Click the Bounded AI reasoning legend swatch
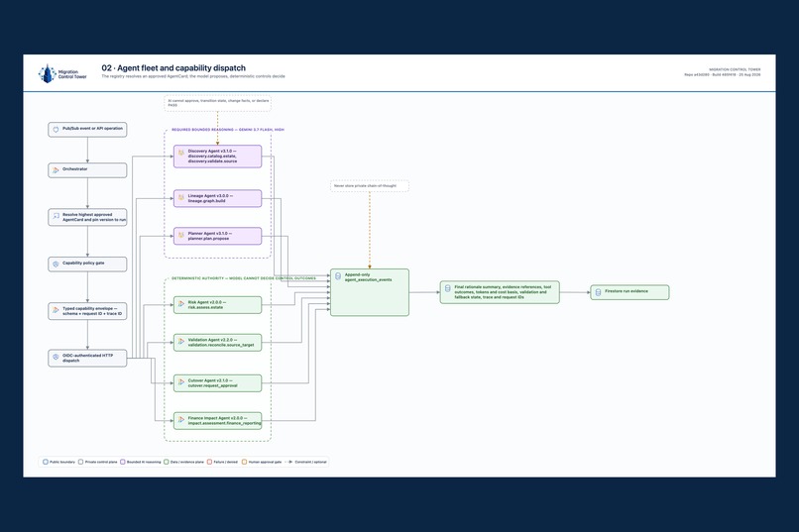799x532 pixels. (x=122, y=462)
